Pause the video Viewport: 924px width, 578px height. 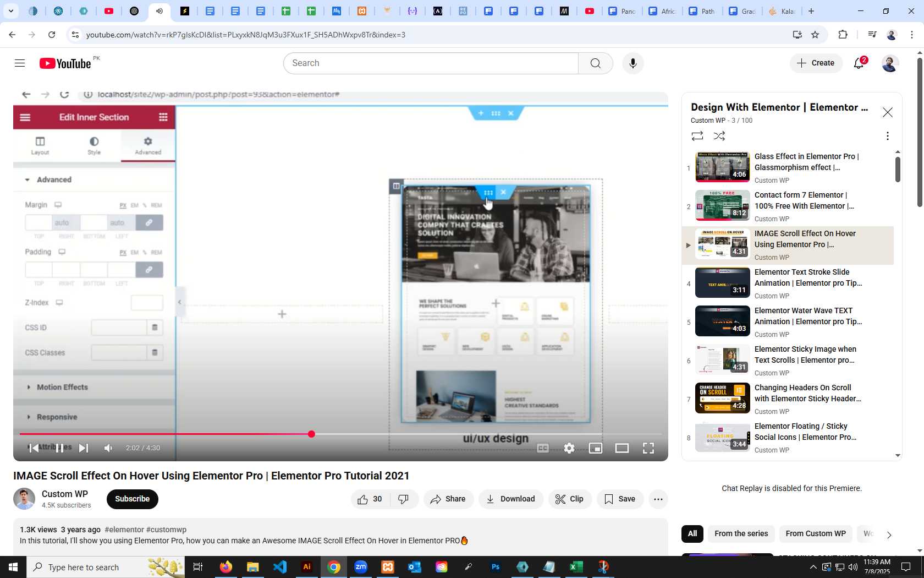pos(59,448)
